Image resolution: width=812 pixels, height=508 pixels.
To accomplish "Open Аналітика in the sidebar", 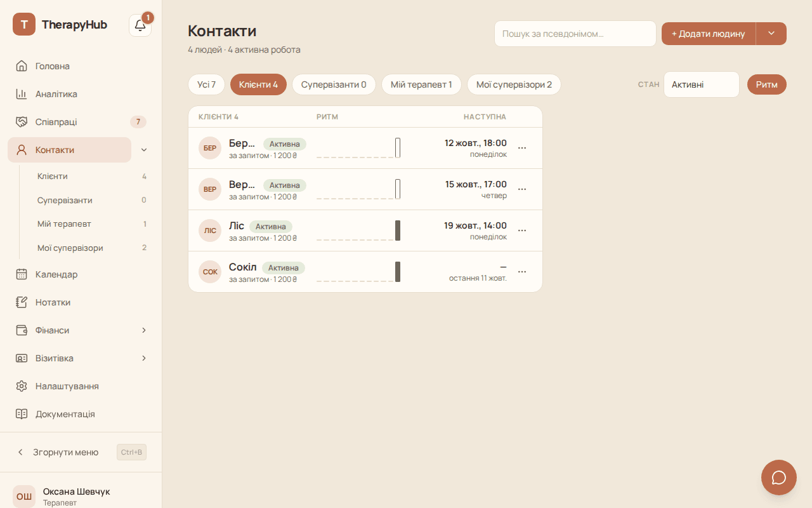I will 81,94.
